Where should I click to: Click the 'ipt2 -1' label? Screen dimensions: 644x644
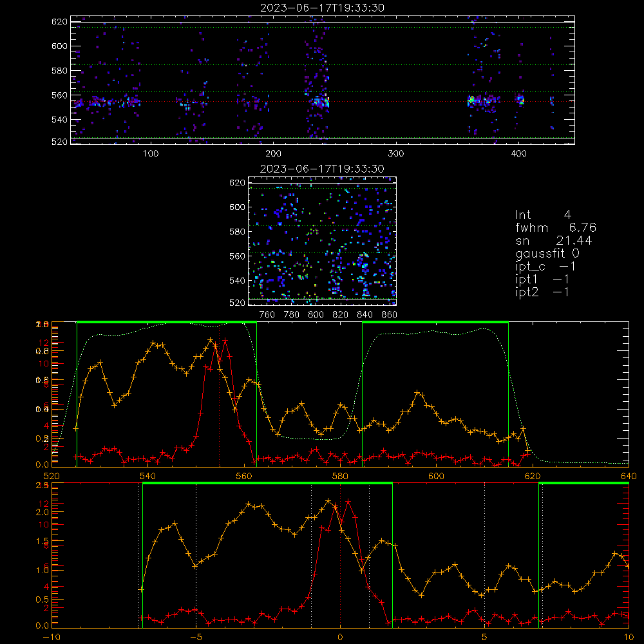(542, 292)
